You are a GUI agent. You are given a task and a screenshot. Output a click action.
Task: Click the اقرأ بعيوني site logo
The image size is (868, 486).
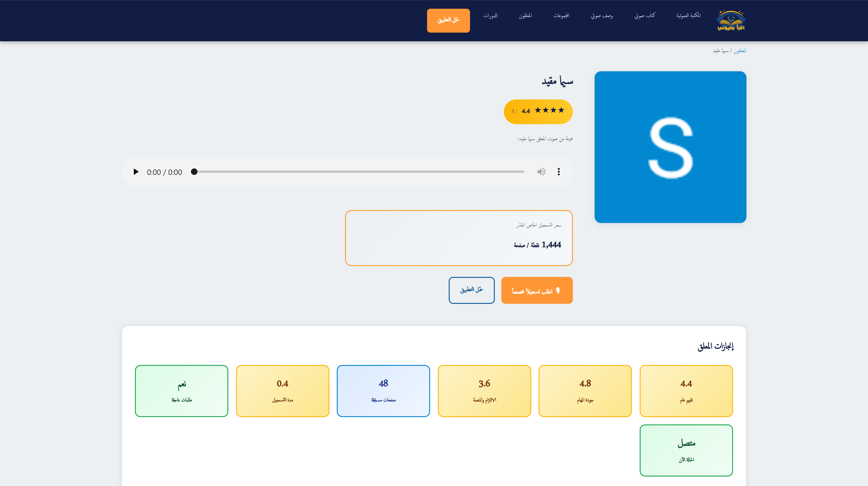click(x=731, y=21)
